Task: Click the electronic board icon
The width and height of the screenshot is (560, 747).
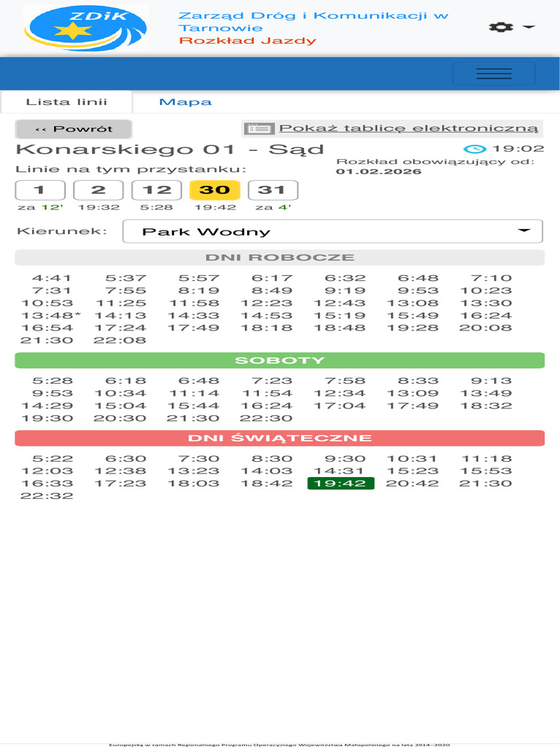Action: (x=259, y=128)
